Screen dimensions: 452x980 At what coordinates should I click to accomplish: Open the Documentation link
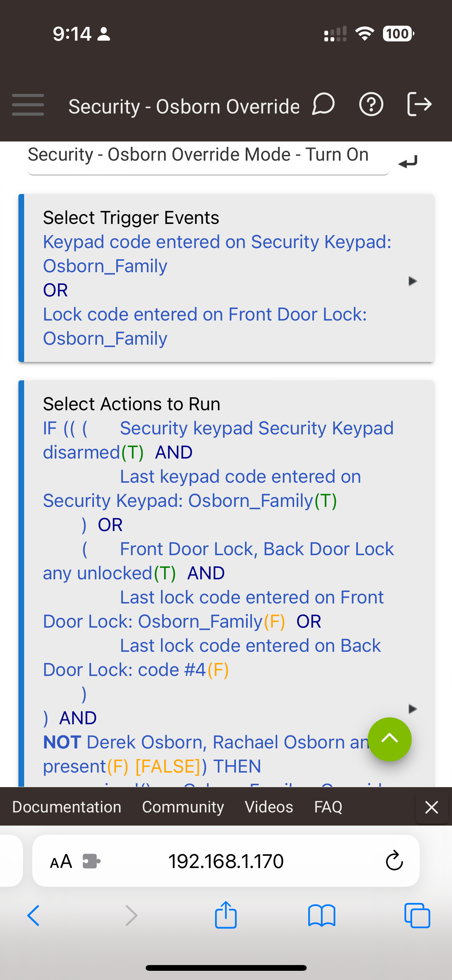67,807
